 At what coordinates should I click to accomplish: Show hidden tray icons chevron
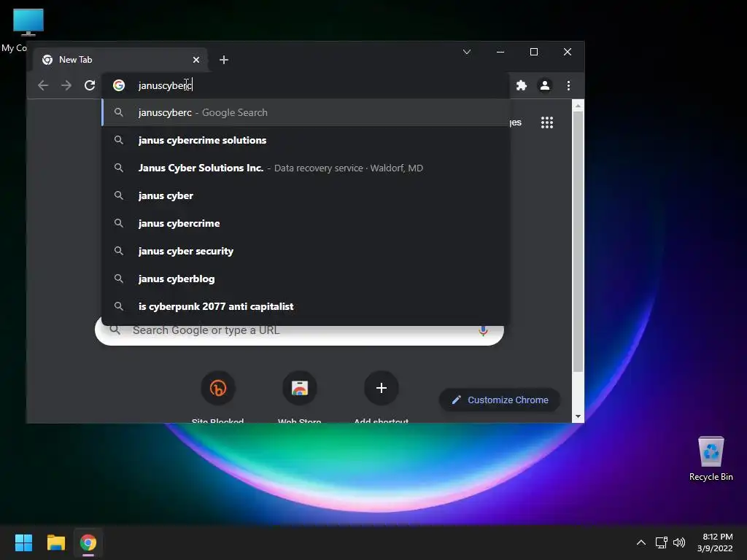[641, 542]
